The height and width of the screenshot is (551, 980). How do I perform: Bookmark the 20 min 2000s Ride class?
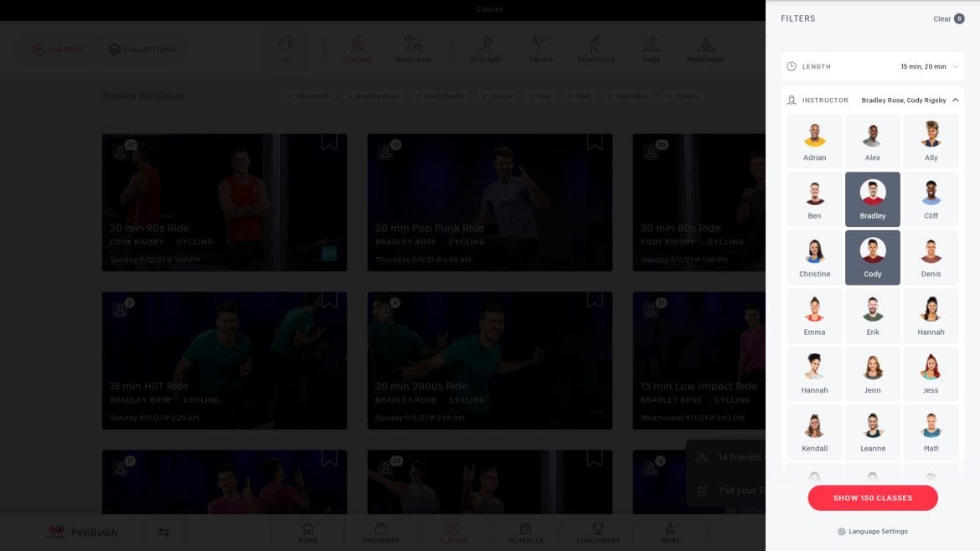(x=595, y=300)
